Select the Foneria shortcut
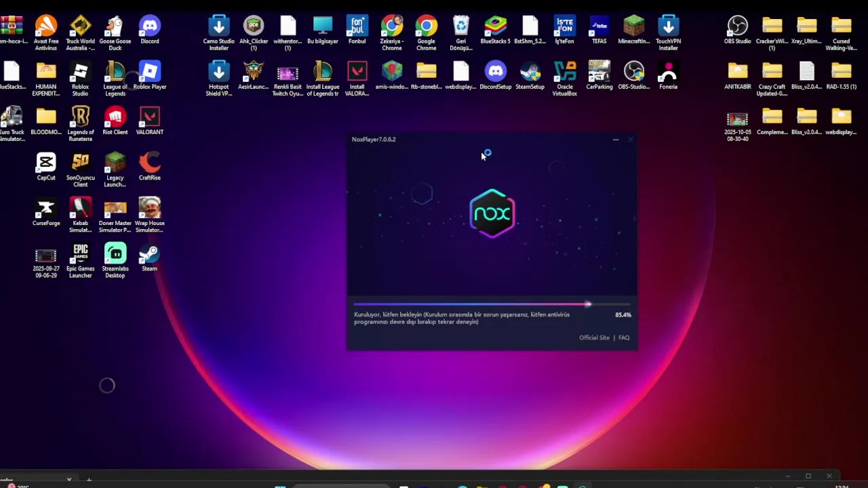Image resolution: width=868 pixels, height=488 pixels. 668,76
